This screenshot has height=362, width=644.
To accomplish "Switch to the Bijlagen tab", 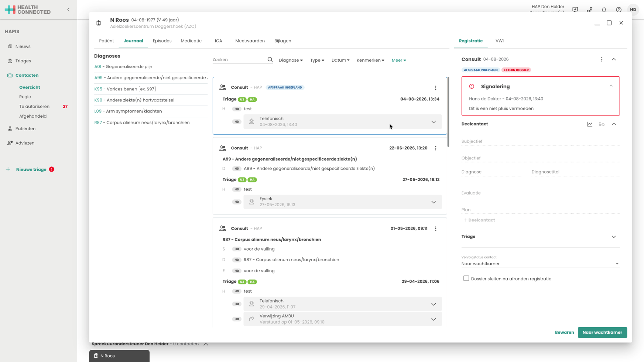I will 283,41.
